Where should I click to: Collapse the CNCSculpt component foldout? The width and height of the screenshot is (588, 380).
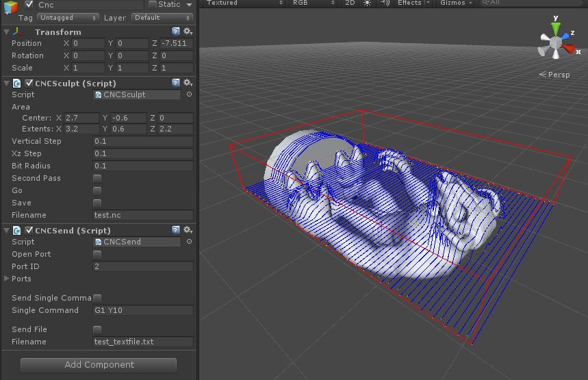click(6, 84)
